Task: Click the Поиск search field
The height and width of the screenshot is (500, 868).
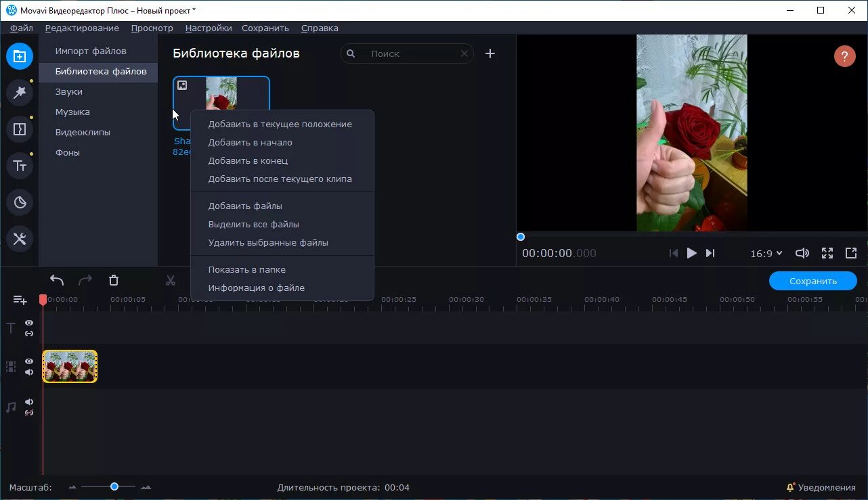Action: point(406,53)
